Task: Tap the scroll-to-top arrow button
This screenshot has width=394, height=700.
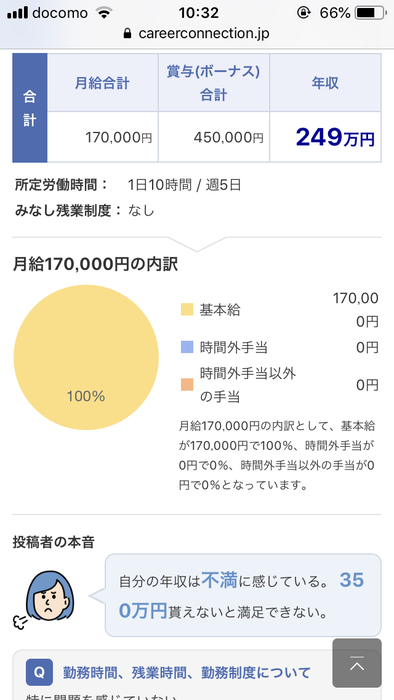Action: point(357,662)
